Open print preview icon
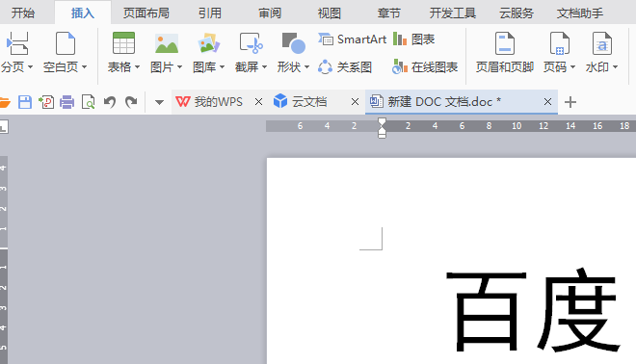The height and width of the screenshot is (364, 636). [x=88, y=102]
